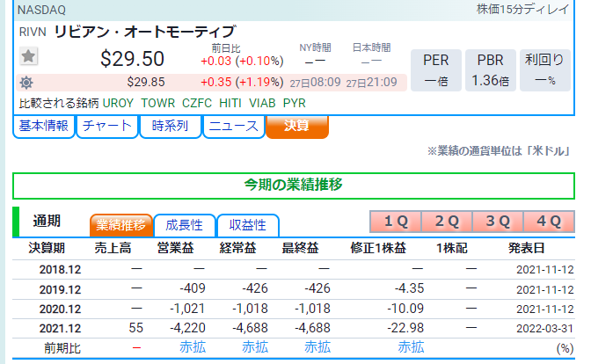Switch to the チャート tab
This screenshot has width=591, height=364.
tap(107, 127)
